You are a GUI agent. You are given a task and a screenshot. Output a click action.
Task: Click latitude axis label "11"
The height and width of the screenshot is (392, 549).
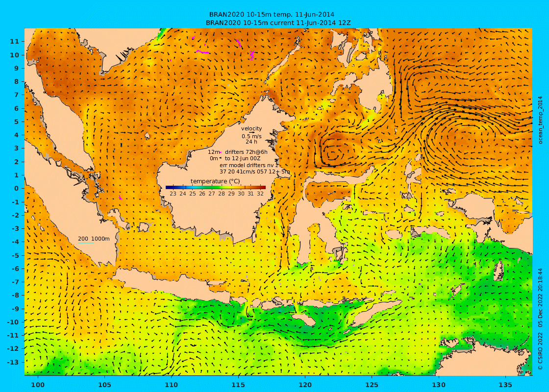(14, 41)
